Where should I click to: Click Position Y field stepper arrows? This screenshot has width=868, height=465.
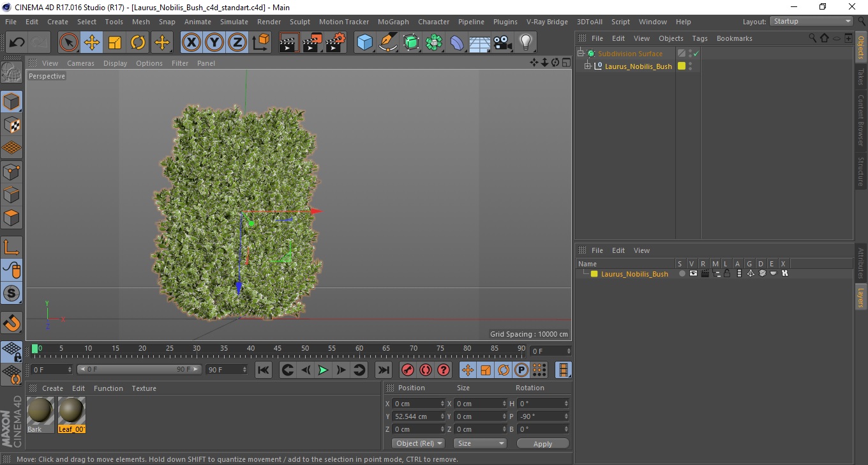click(442, 416)
